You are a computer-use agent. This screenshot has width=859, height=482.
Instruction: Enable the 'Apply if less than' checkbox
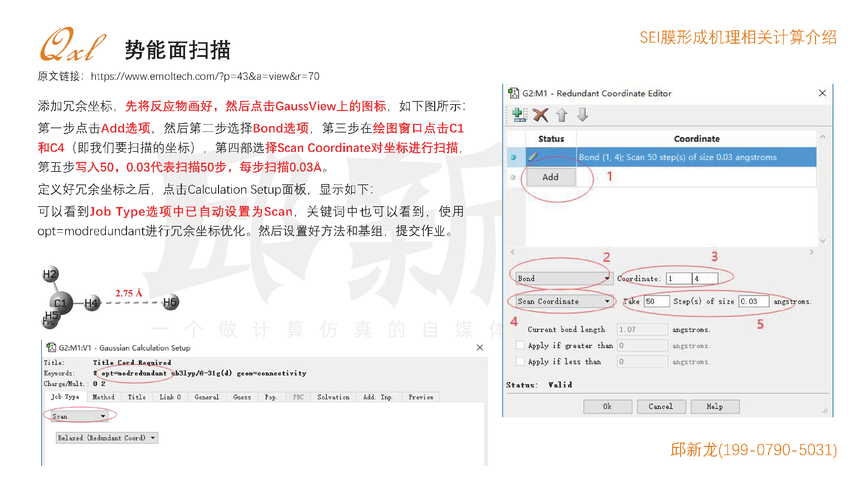[519, 361]
